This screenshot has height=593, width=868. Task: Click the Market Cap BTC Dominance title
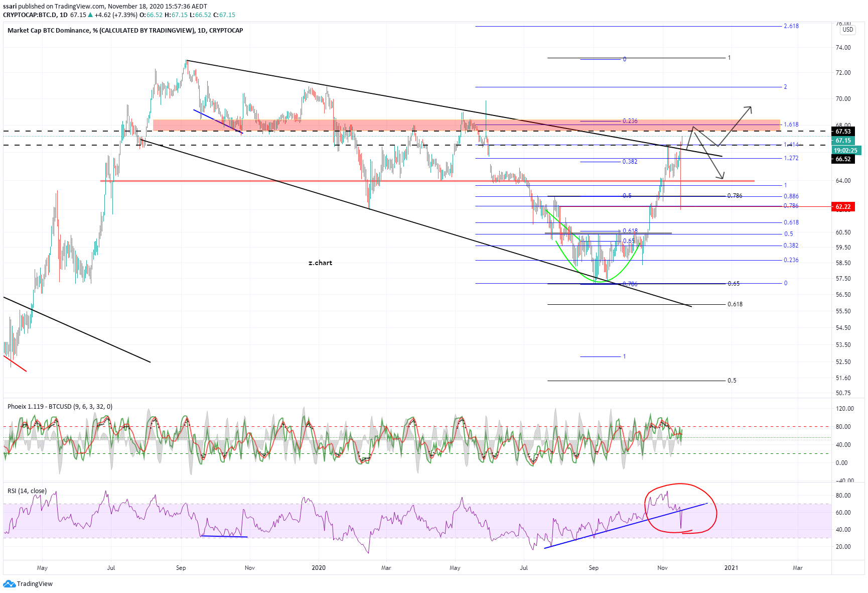(x=125, y=31)
